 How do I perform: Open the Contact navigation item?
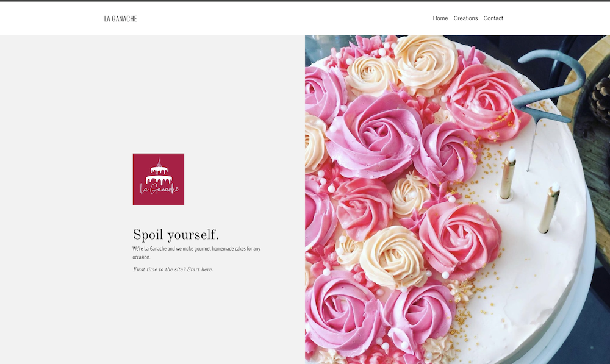pyautogui.click(x=493, y=18)
